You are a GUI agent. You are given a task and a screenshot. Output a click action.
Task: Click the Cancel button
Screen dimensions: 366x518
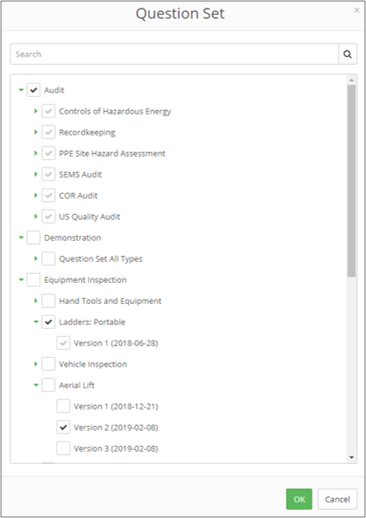tap(337, 499)
